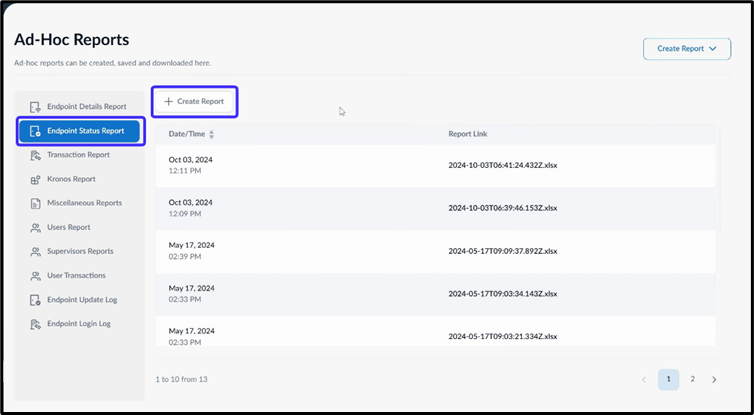Download 2024-05-17T09:09:37.892Z.xlsx report
754x415 pixels.
(503, 251)
